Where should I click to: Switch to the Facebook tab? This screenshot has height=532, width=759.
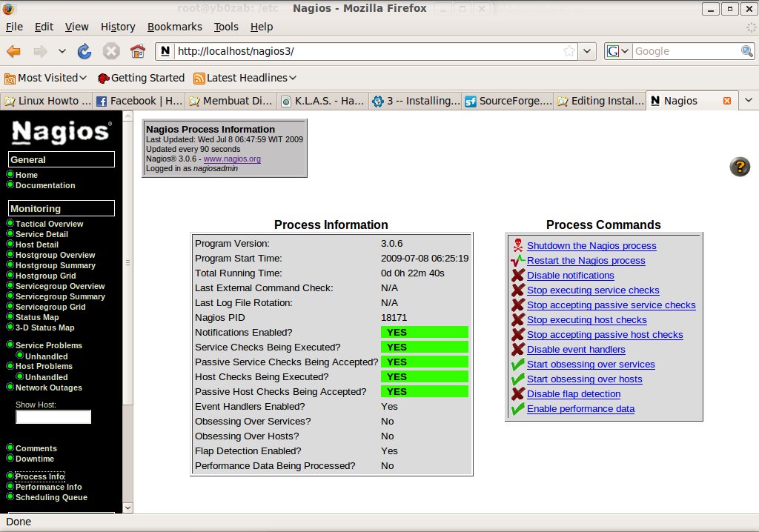[139, 101]
